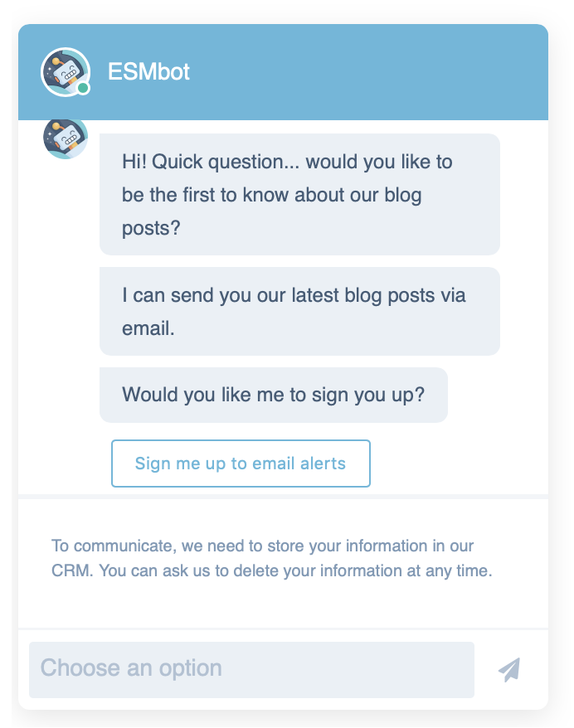The image size is (574, 728).
Task: Click the small robot avatar beside messages
Action: 66,138
